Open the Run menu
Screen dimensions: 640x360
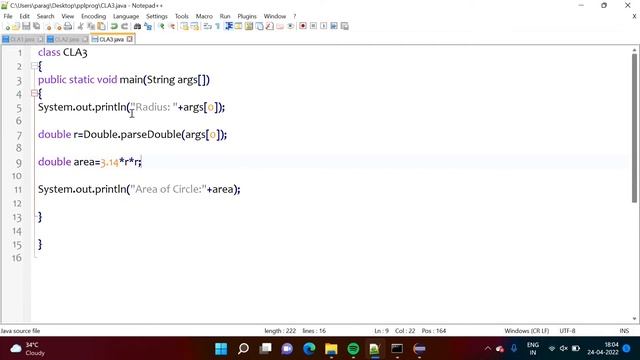(225, 16)
